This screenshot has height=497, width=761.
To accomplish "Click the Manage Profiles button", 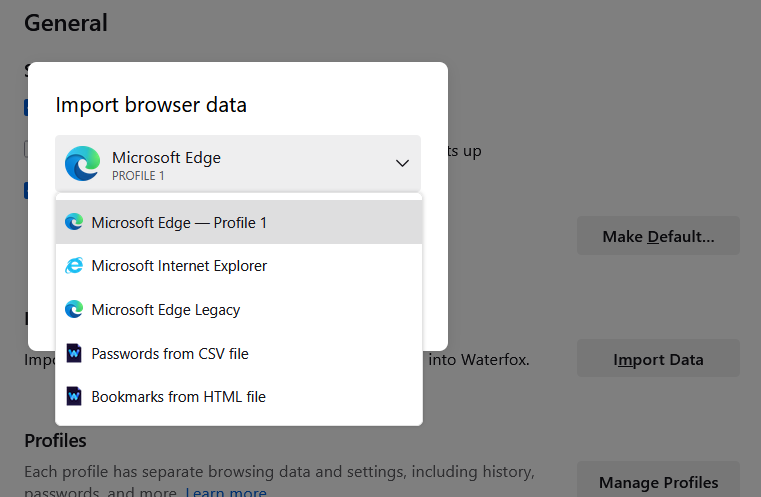I will (x=658, y=480).
